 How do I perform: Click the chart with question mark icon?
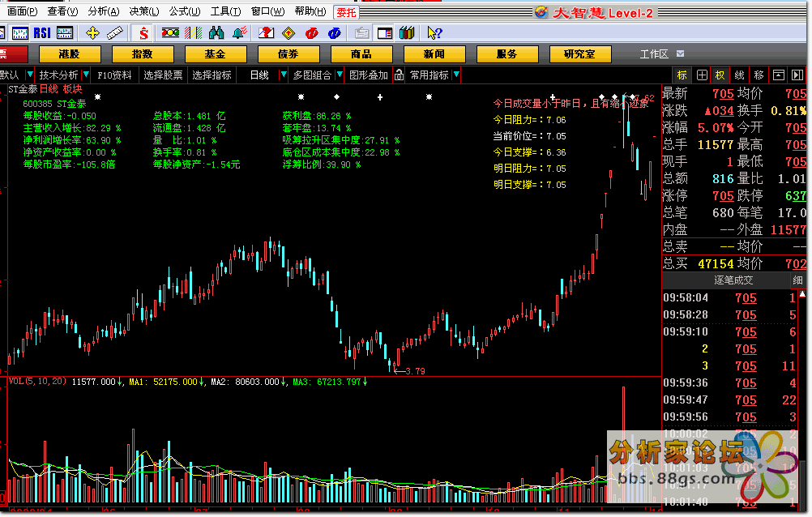[x=266, y=33]
